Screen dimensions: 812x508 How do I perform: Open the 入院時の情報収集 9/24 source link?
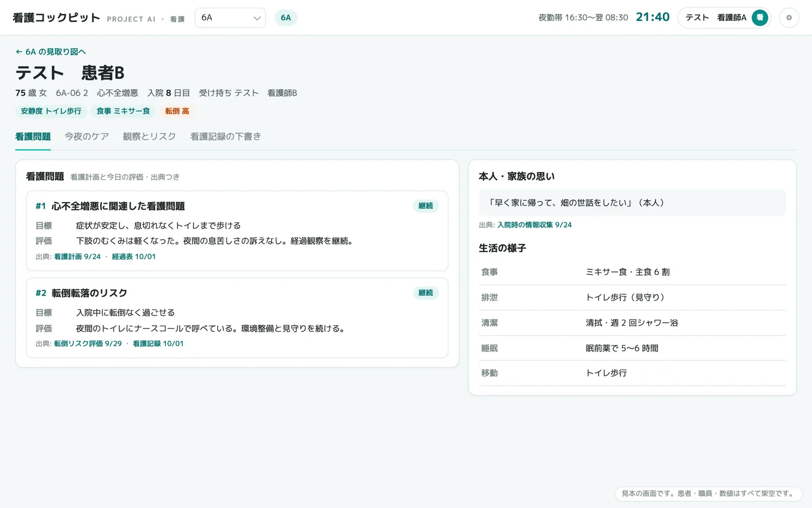click(x=534, y=225)
